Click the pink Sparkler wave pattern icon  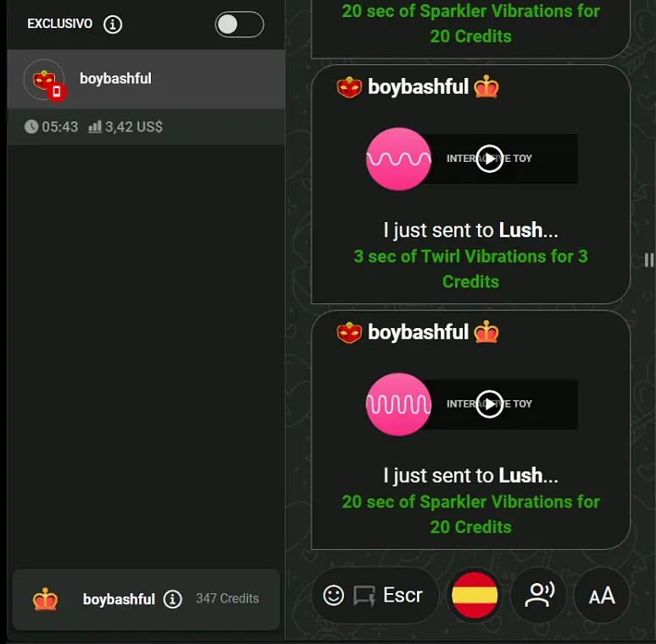click(x=398, y=404)
